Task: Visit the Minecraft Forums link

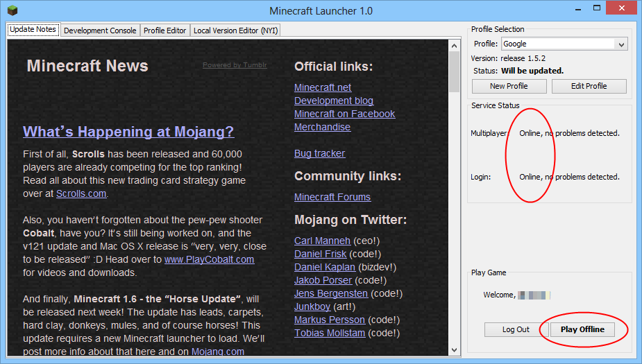Action: [x=332, y=197]
